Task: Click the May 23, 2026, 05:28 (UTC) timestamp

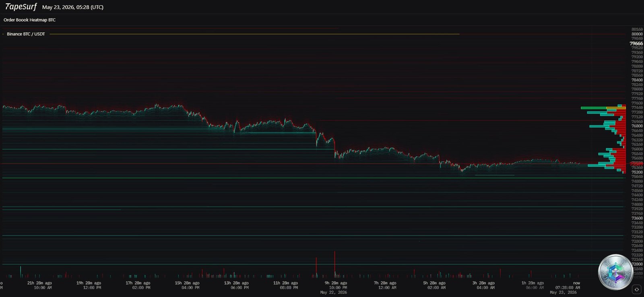Action: tap(73, 7)
